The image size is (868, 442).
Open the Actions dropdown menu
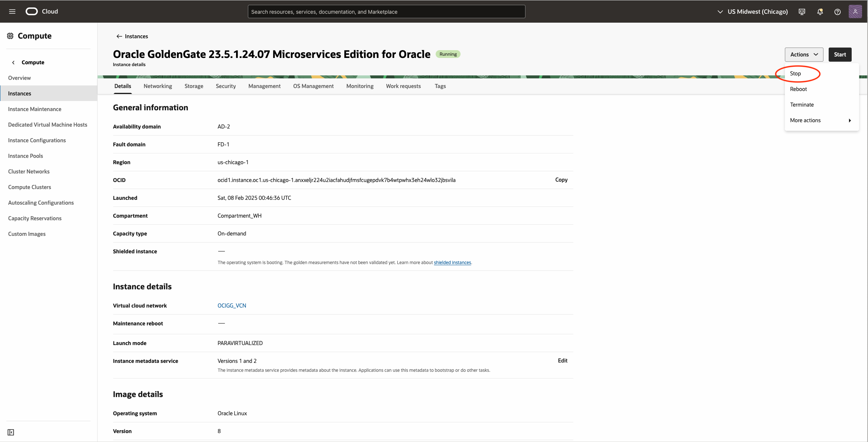pyautogui.click(x=804, y=54)
